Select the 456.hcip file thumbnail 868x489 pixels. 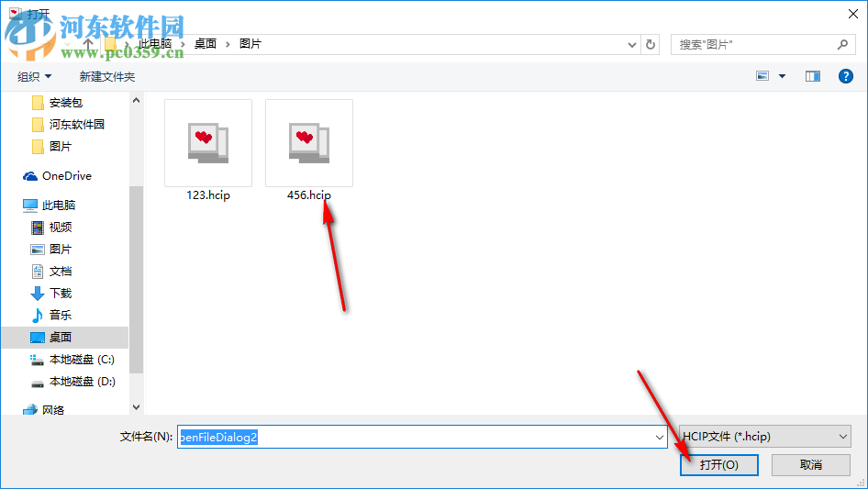[309, 143]
